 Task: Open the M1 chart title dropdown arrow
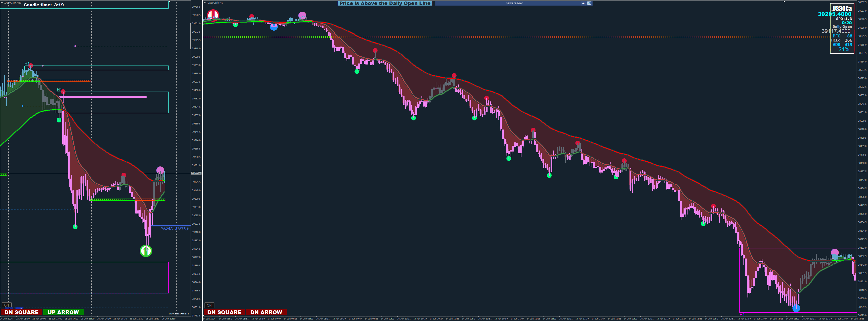pos(205,3)
